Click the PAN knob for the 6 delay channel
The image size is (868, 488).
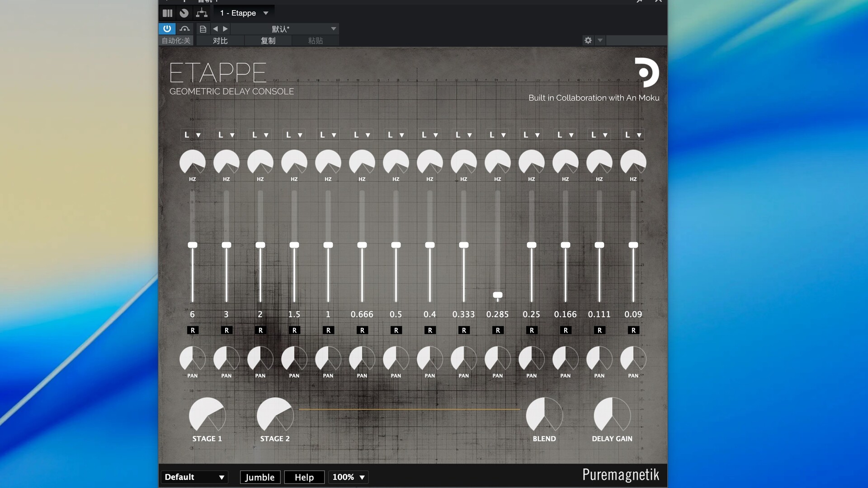click(193, 359)
